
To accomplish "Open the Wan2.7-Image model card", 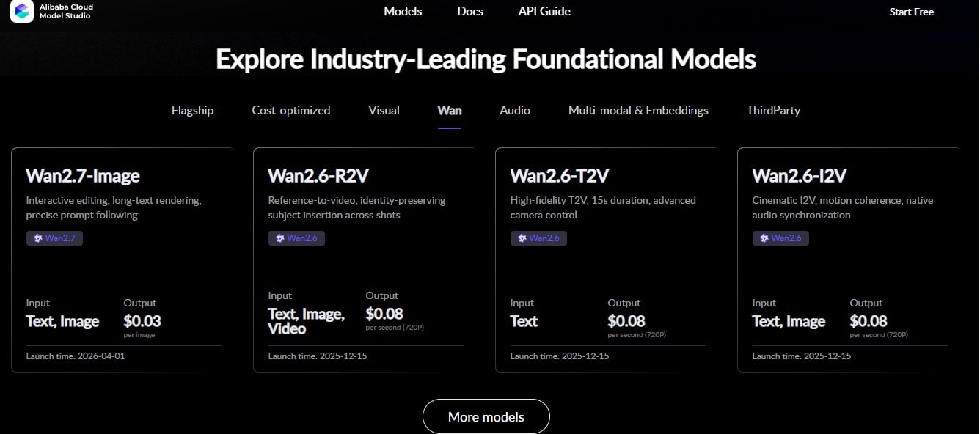I will [122, 260].
